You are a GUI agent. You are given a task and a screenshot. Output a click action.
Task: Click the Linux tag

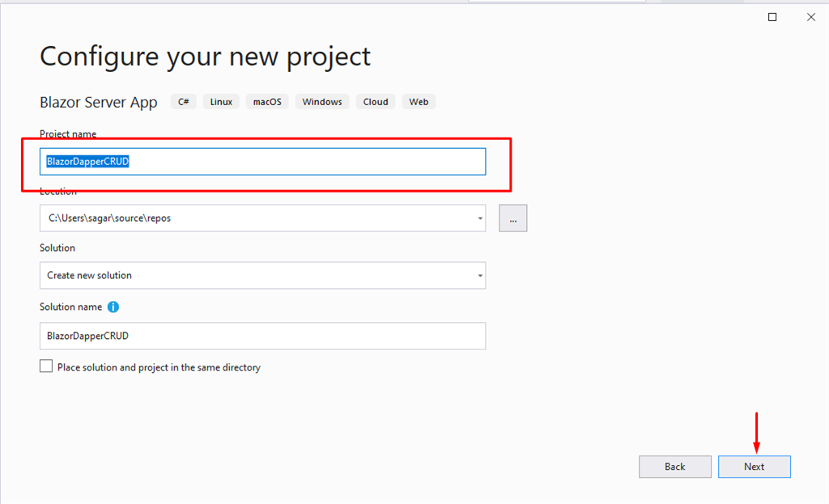tap(221, 102)
